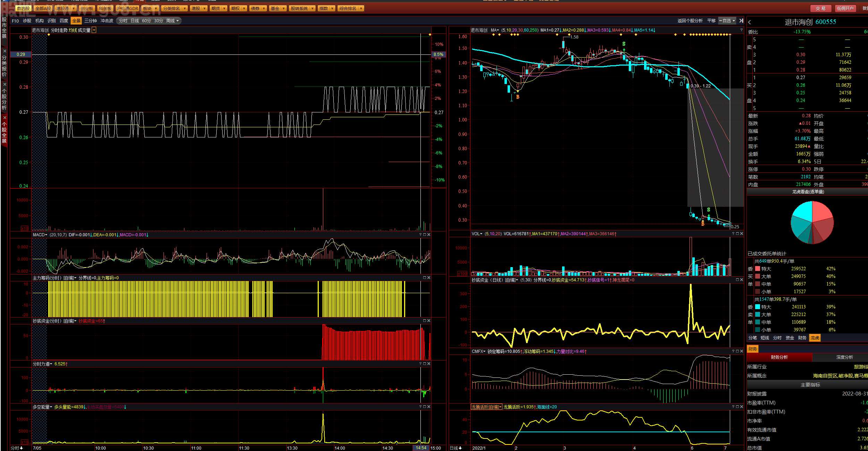Switch to the 短线 tab
868x451 pixels.
pyautogui.click(x=765, y=338)
